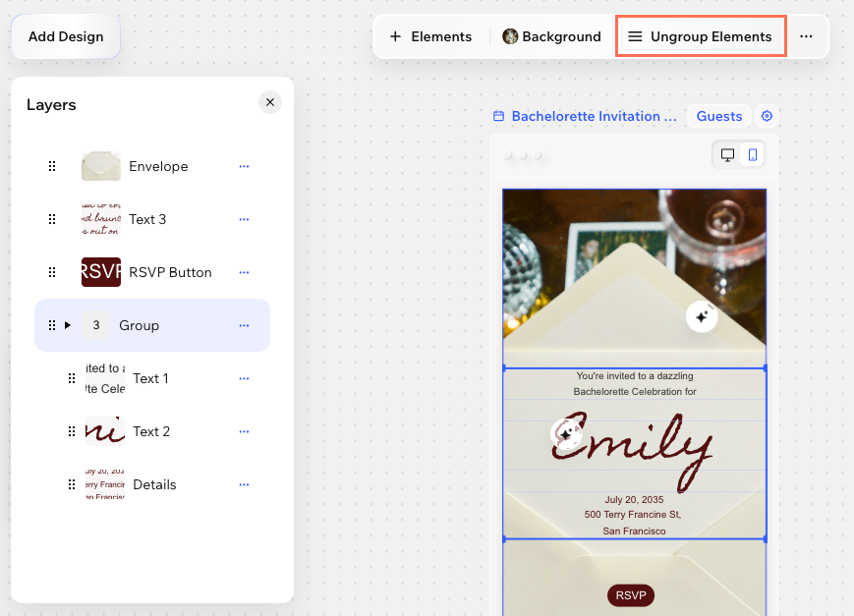The image size is (854, 616).
Task: Switch to mobile preview with the phone icon
Action: [750, 154]
